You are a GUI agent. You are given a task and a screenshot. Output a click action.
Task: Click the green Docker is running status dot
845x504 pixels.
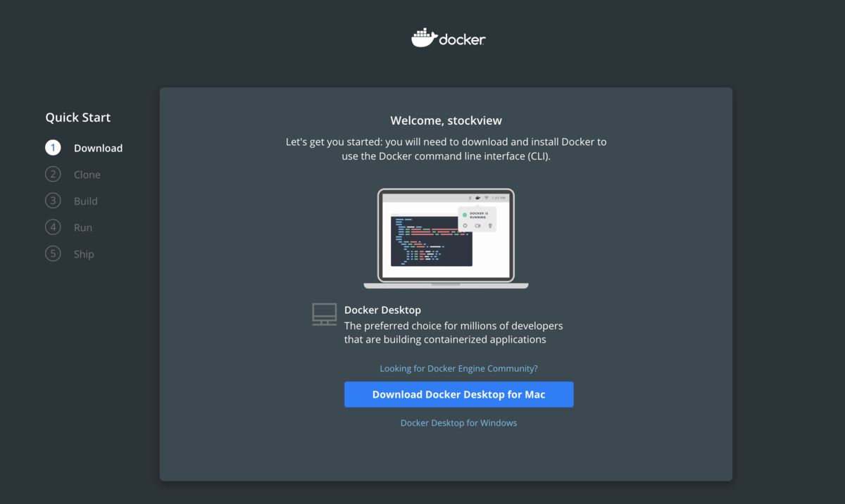coord(465,215)
